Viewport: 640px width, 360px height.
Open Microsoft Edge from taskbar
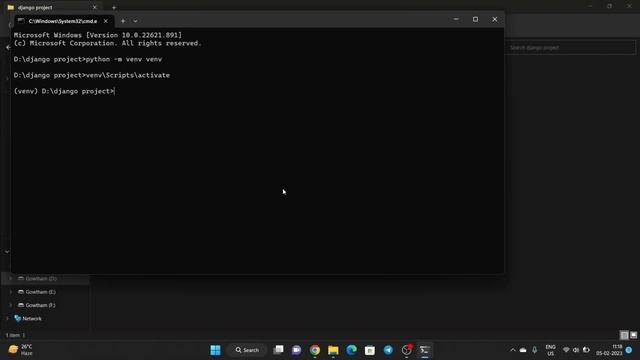point(351,350)
